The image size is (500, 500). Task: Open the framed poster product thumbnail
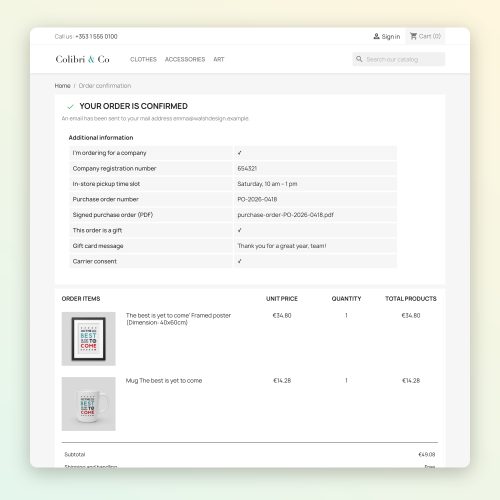pyautogui.click(x=89, y=339)
